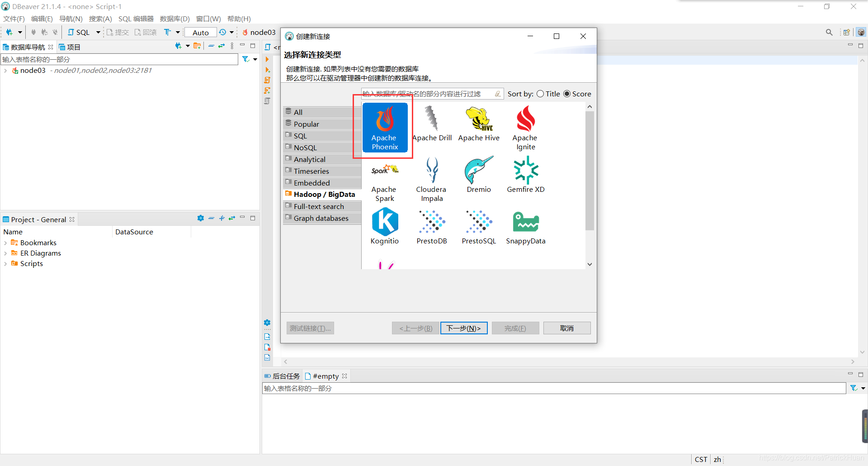Click the 完成(F) finish button

[515, 328]
